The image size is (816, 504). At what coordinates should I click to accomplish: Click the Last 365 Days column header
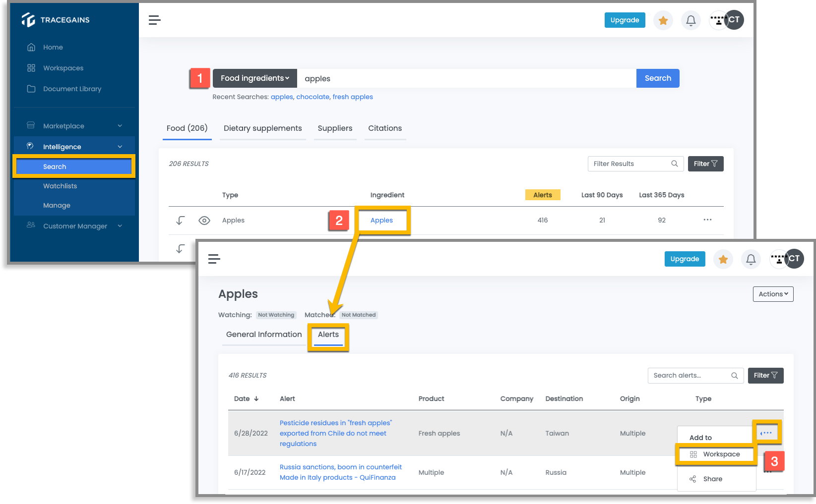point(661,195)
